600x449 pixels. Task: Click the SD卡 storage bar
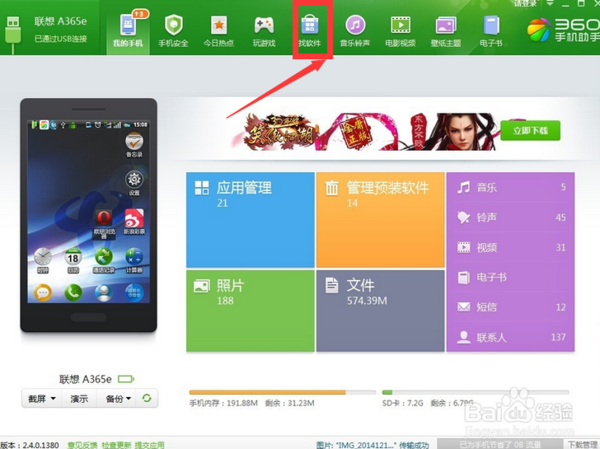pyautogui.click(x=475, y=392)
